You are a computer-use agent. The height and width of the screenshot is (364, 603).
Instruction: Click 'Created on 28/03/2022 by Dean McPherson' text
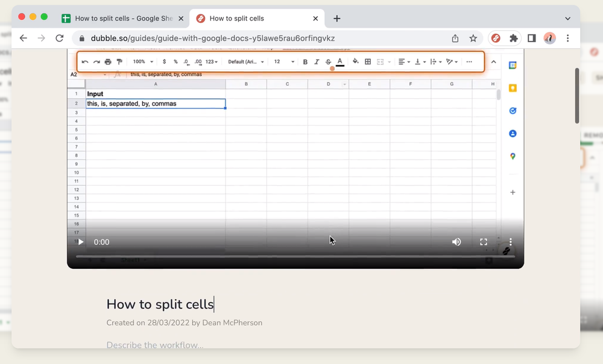point(184,322)
